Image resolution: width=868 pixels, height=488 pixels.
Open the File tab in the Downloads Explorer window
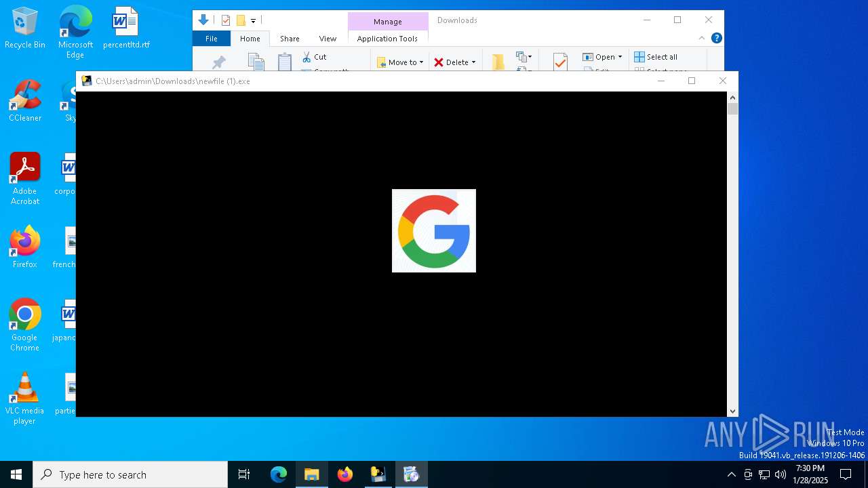[x=212, y=39]
